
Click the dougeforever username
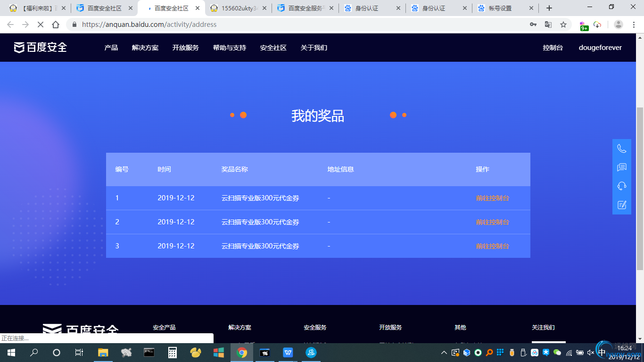[600, 48]
